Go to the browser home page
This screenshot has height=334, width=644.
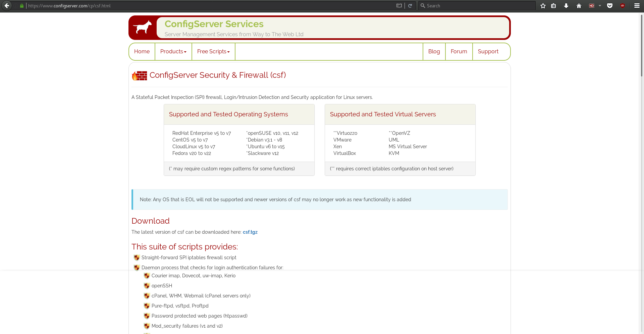click(x=579, y=6)
